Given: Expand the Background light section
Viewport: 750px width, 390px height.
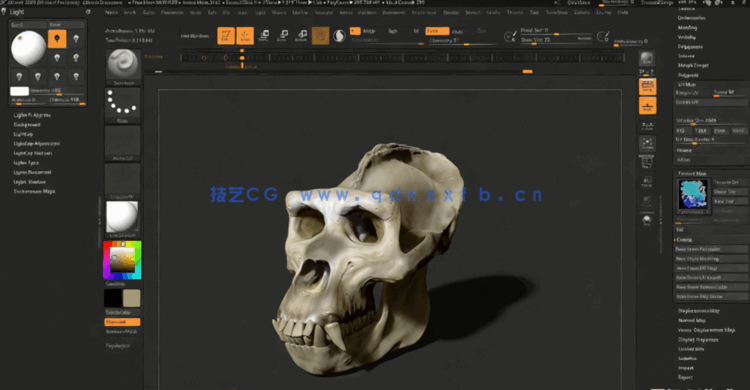Looking at the screenshot, I should point(27,125).
